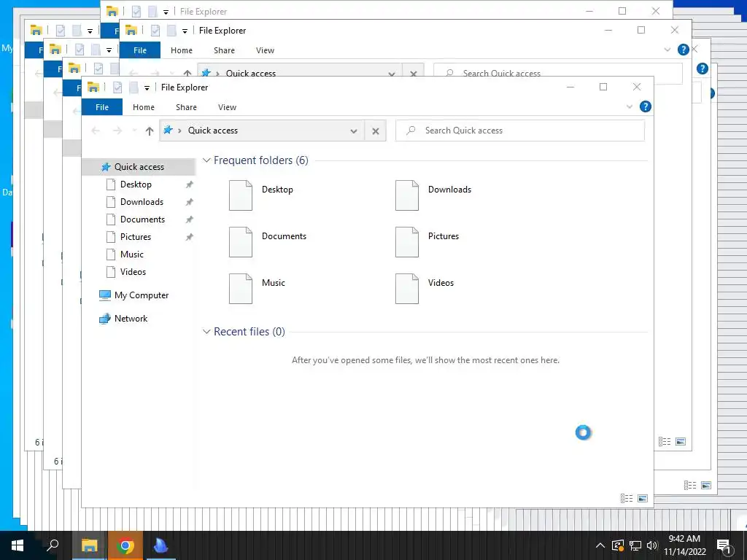The image size is (747, 560).
Task: Open the Share ribbon tab in front window
Action: tap(186, 107)
